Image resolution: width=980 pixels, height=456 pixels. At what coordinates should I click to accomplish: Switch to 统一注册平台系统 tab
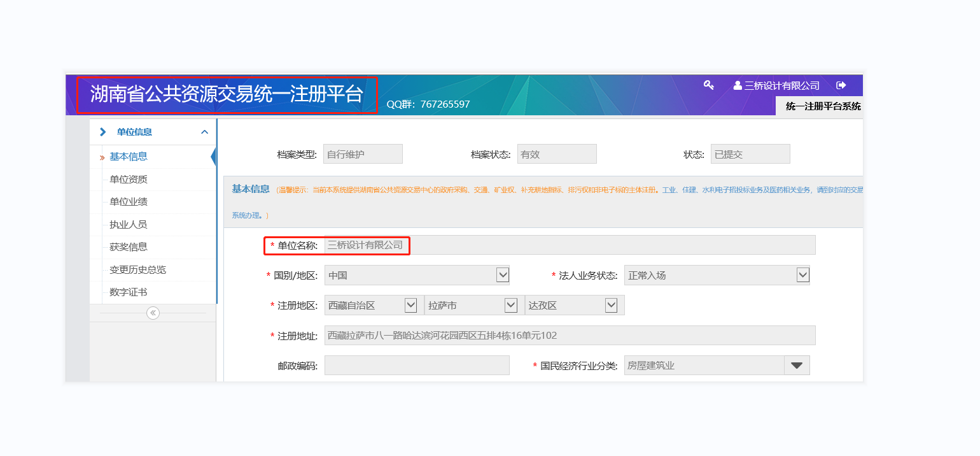pyautogui.click(x=823, y=106)
